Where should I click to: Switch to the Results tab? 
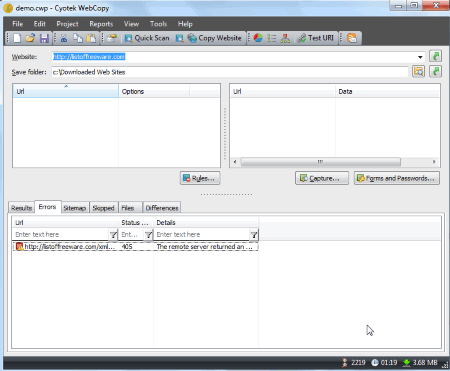(21, 208)
